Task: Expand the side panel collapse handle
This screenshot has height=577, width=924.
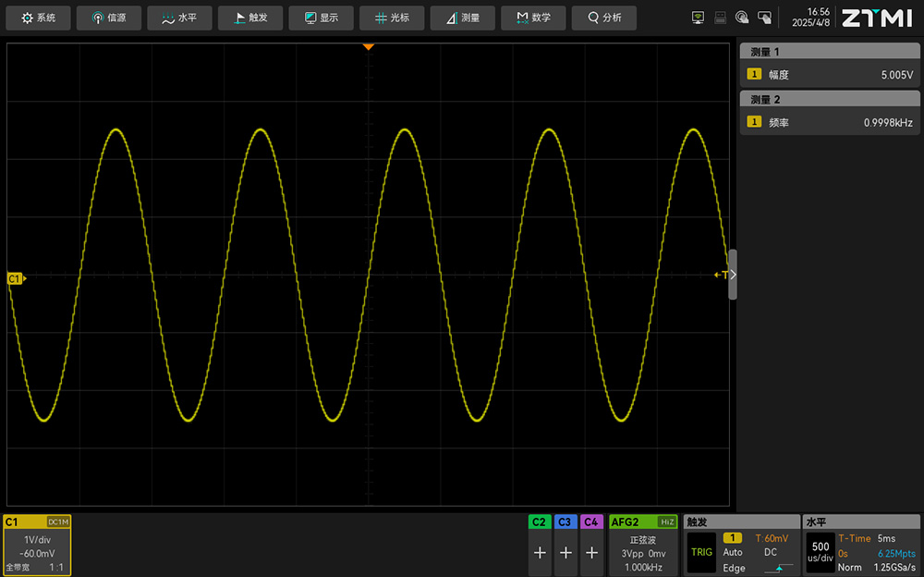Action: [x=733, y=275]
